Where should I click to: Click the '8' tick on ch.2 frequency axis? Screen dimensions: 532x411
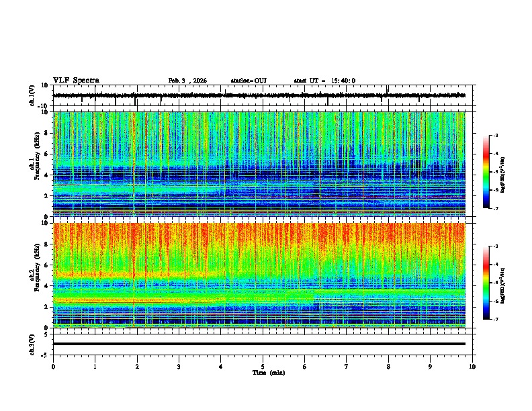pos(47,244)
